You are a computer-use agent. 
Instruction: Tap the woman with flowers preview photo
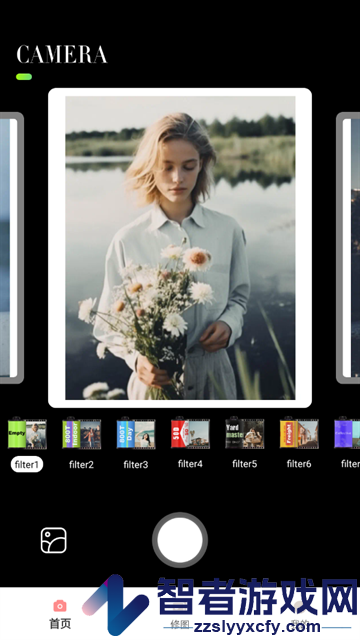pyautogui.click(x=180, y=248)
